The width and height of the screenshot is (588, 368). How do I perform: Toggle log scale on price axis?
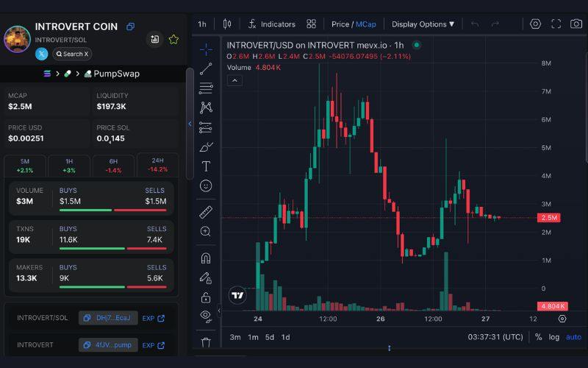[x=554, y=337]
